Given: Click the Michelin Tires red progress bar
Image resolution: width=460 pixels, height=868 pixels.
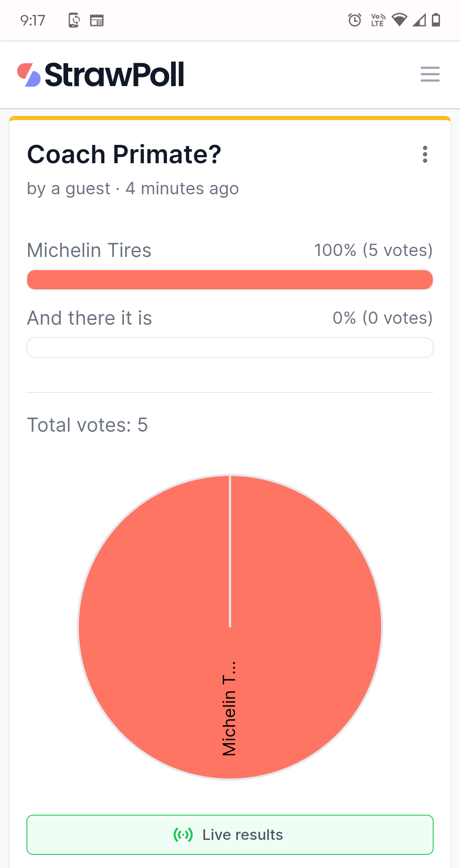Looking at the screenshot, I should [230, 280].
